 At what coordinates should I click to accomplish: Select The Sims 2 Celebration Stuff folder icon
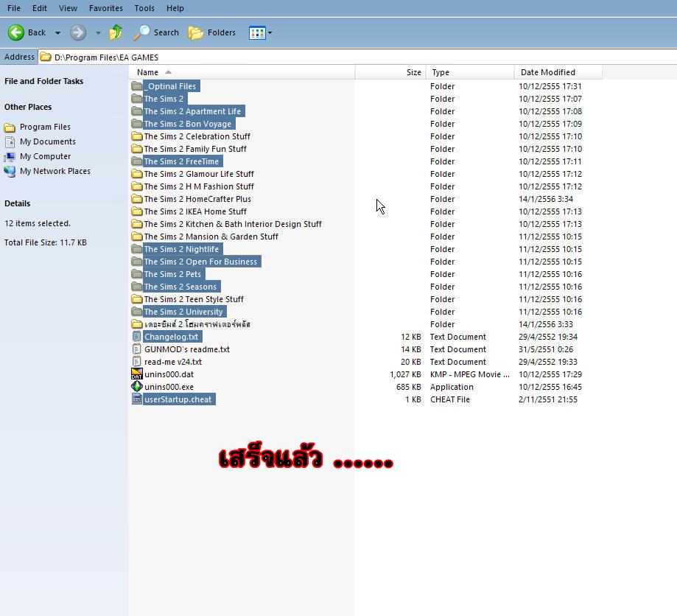(137, 136)
